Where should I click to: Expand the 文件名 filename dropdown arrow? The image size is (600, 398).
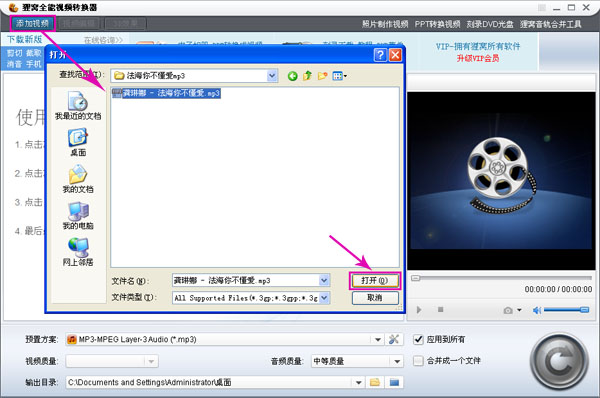[324, 281]
